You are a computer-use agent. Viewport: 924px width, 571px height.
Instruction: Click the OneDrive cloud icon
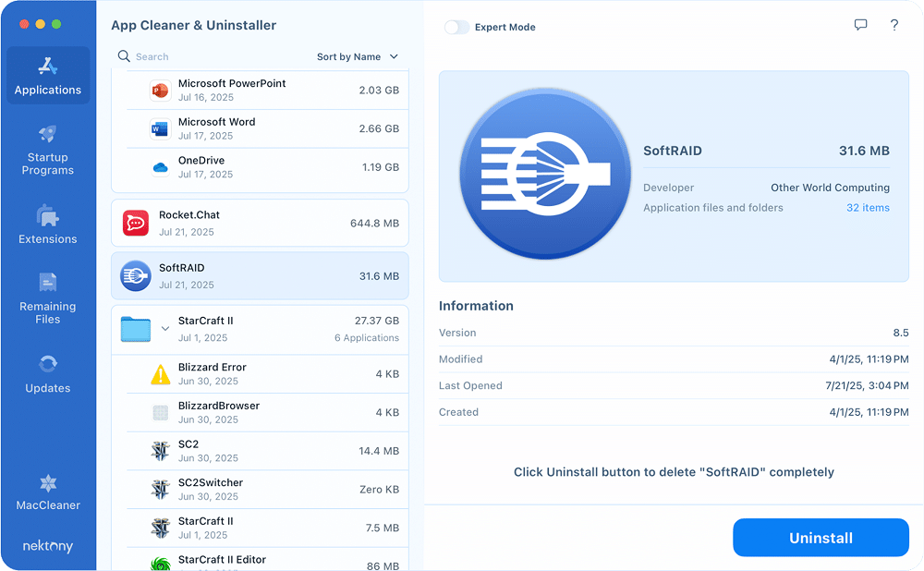pyautogui.click(x=160, y=167)
